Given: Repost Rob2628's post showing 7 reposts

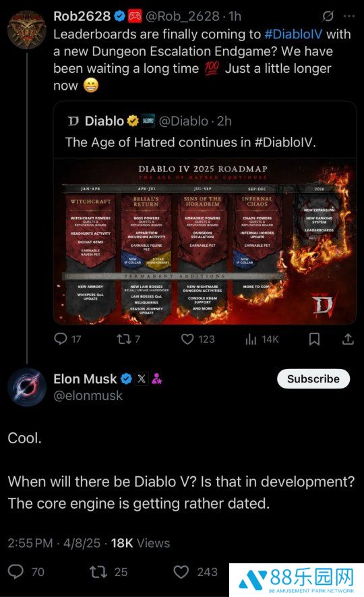Looking at the screenshot, I should tap(128, 339).
